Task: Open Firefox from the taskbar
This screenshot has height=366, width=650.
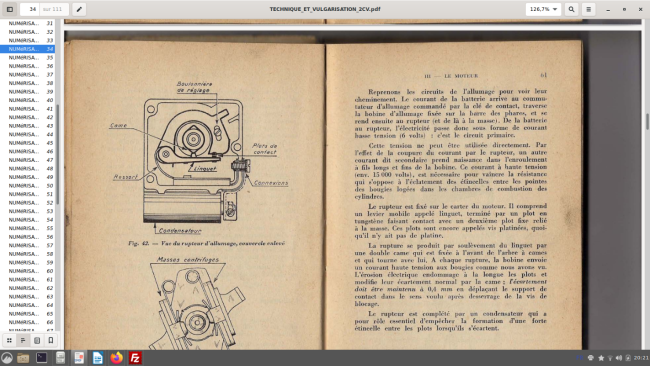Action: click(116, 358)
